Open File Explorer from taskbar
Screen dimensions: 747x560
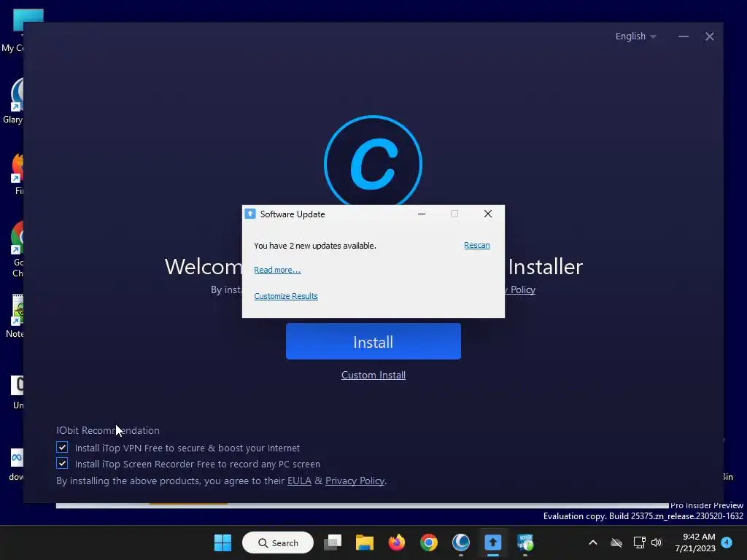(x=365, y=542)
